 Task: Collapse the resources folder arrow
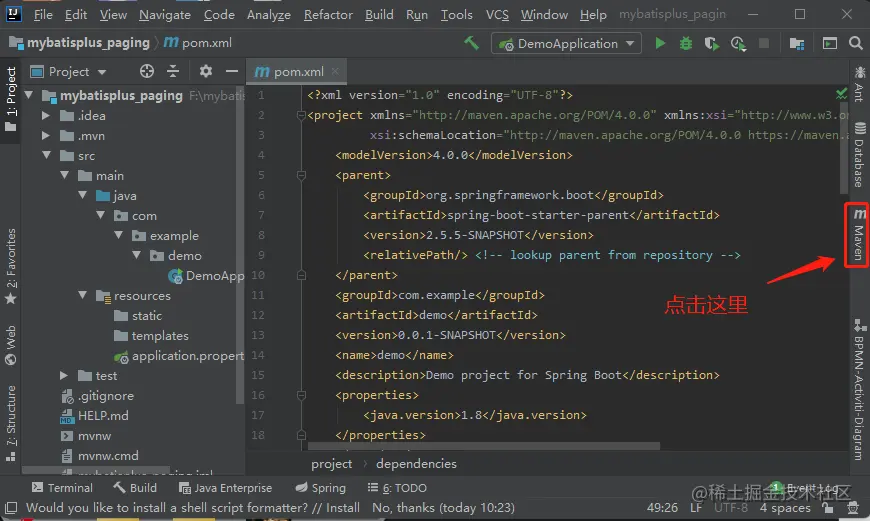coord(82,295)
